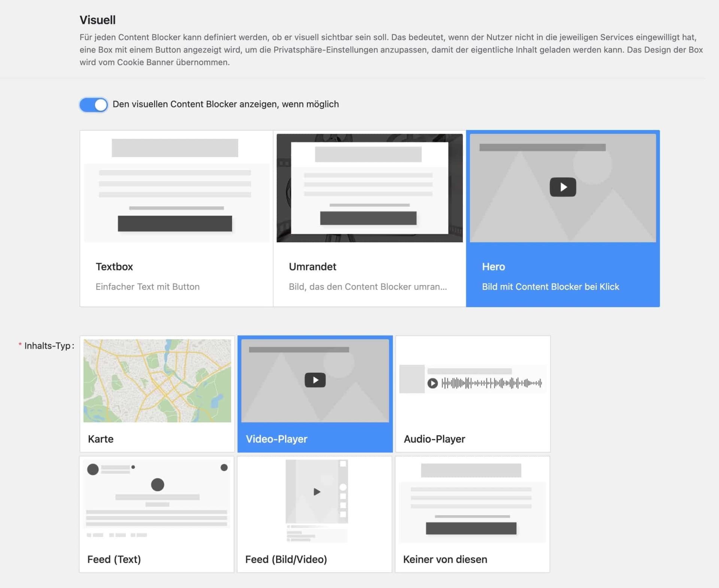Click the Feed (Bild/Video) play icon
This screenshot has width=719, height=588.
[317, 492]
